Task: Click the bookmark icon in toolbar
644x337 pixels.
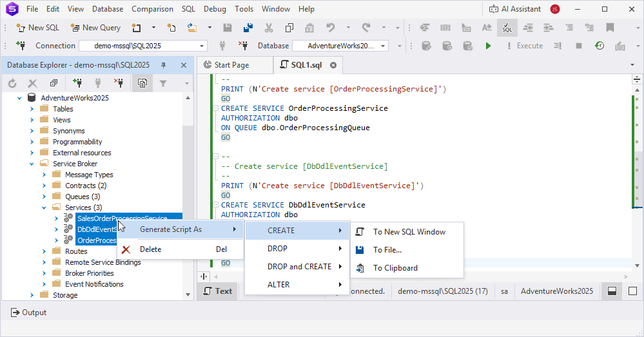Action: pos(610,28)
